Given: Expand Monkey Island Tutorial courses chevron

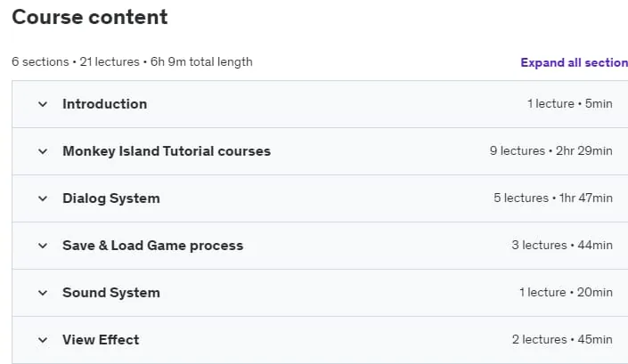Looking at the screenshot, I should (x=43, y=151).
